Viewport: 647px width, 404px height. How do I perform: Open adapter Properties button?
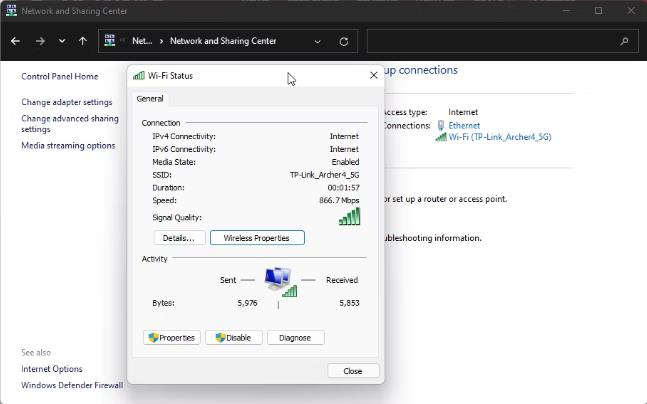172,338
